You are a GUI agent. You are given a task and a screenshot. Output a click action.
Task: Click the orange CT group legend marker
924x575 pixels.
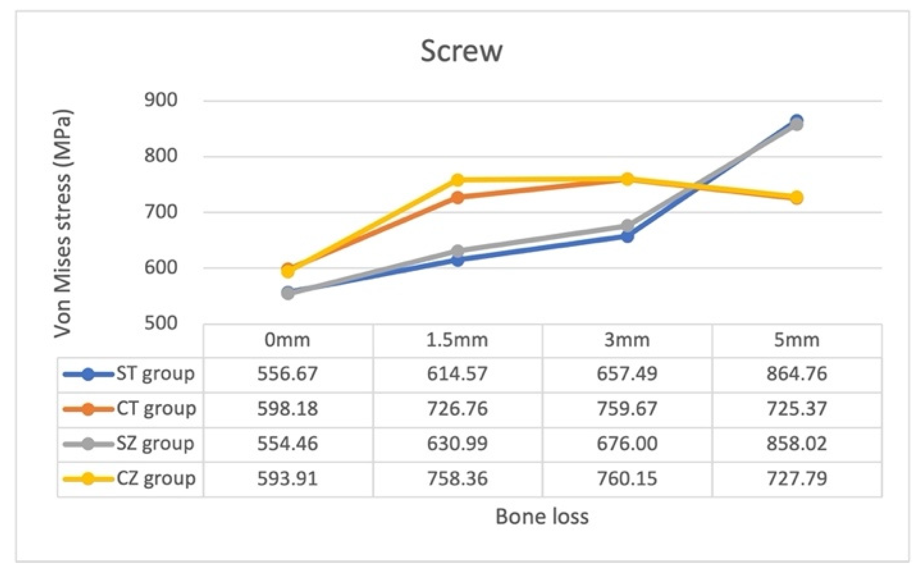tap(88, 409)
